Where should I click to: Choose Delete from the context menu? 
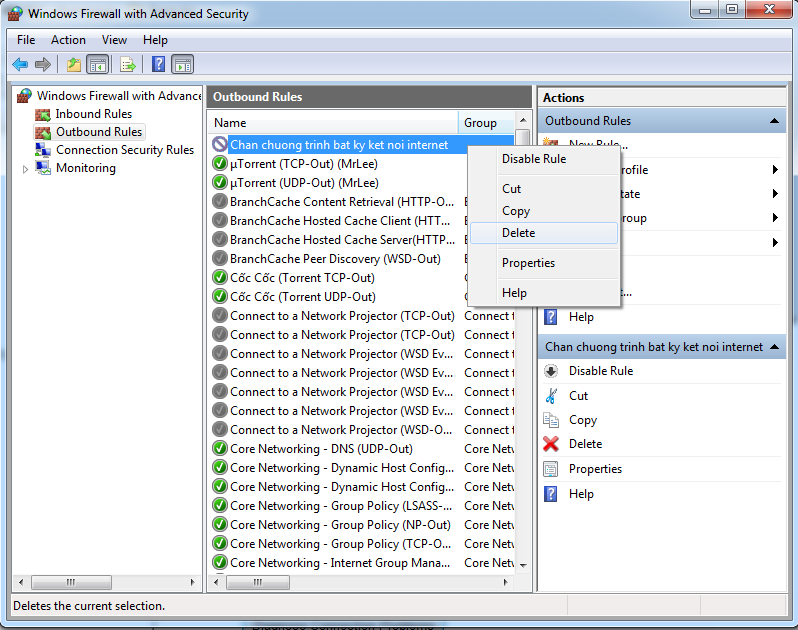(x=518, y=233)
